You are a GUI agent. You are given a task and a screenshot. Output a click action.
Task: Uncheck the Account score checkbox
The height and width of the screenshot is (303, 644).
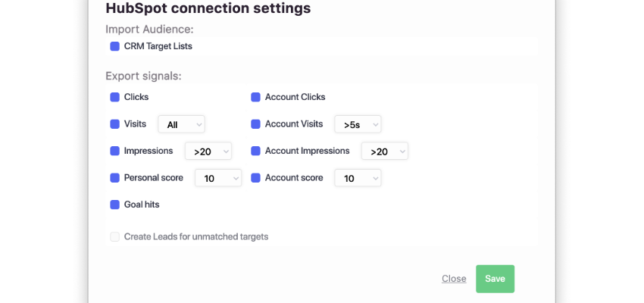pyautogui.click(x=256, y=178)
